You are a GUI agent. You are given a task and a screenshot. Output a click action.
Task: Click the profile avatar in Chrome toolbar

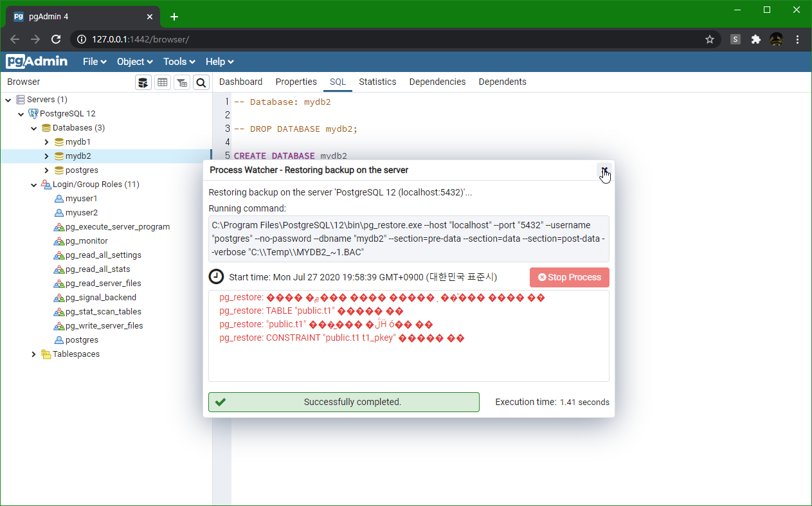777,39
